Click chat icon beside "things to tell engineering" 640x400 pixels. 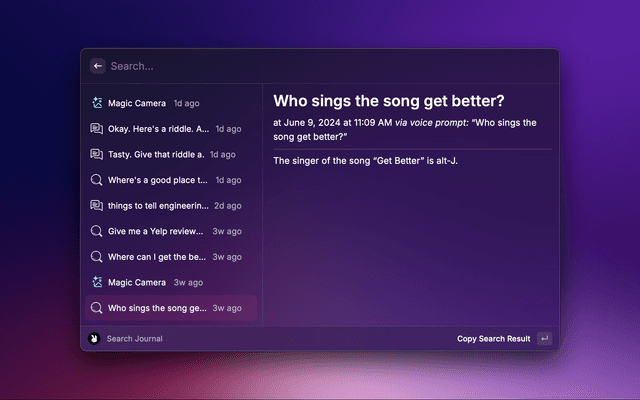click(x=96, y=206)
